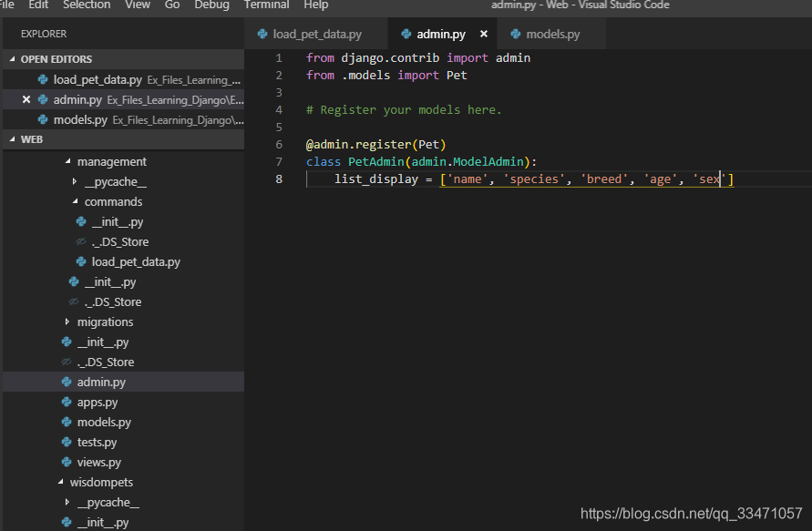Screen dimensions: 812x531
Task: Open models.py from Open Editors list
Action: pyautogui.click(x=123, y=119)
